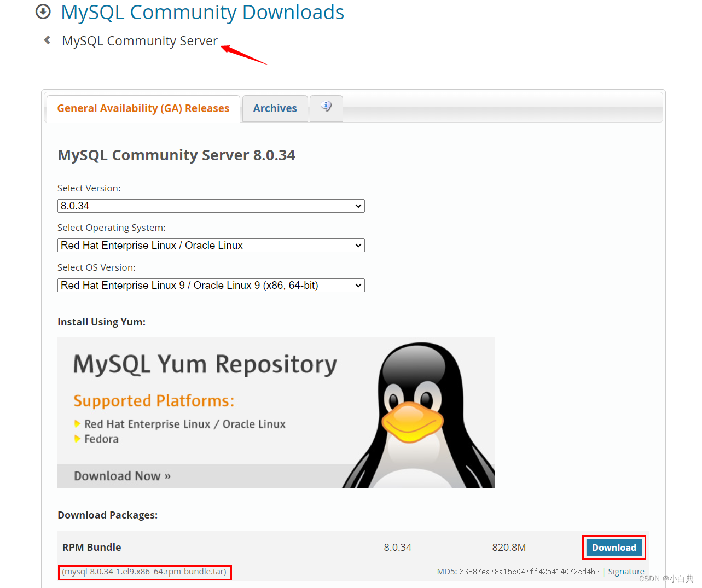The width and height of the screenshot is (702, 588).
Task: Click the mysql-8.0.34-1.el9.x86_64.rpm-bundle.tar filename
Action: tap(144, 572)
